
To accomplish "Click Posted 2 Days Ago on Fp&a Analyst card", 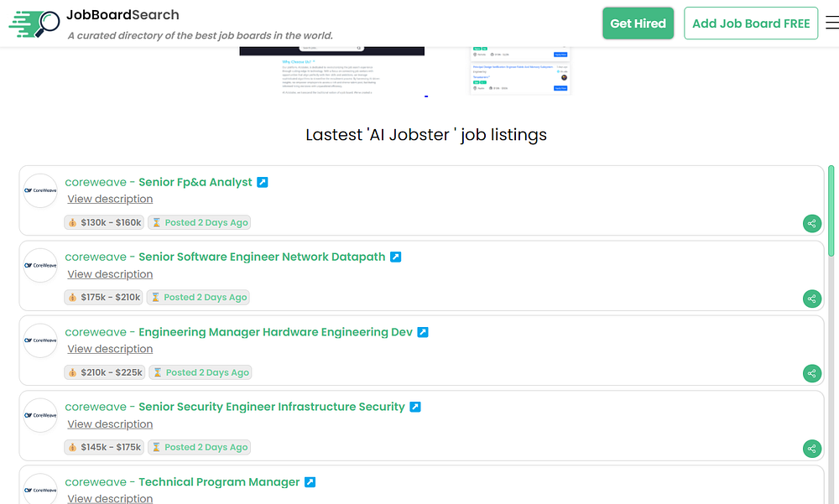I will [200, 222].
